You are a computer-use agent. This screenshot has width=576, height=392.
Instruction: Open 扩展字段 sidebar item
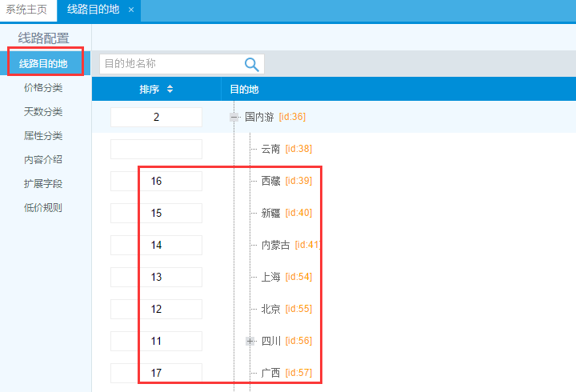tap(43, 184)
